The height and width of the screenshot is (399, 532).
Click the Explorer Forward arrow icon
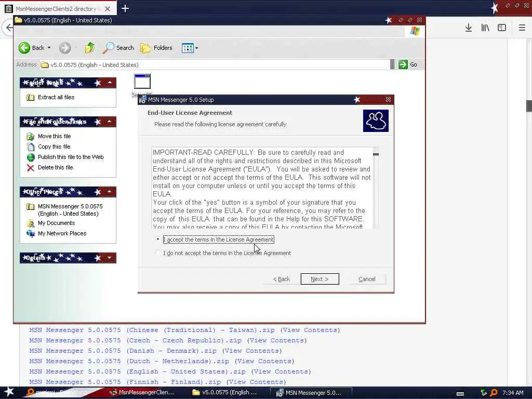tap(65, 48)
